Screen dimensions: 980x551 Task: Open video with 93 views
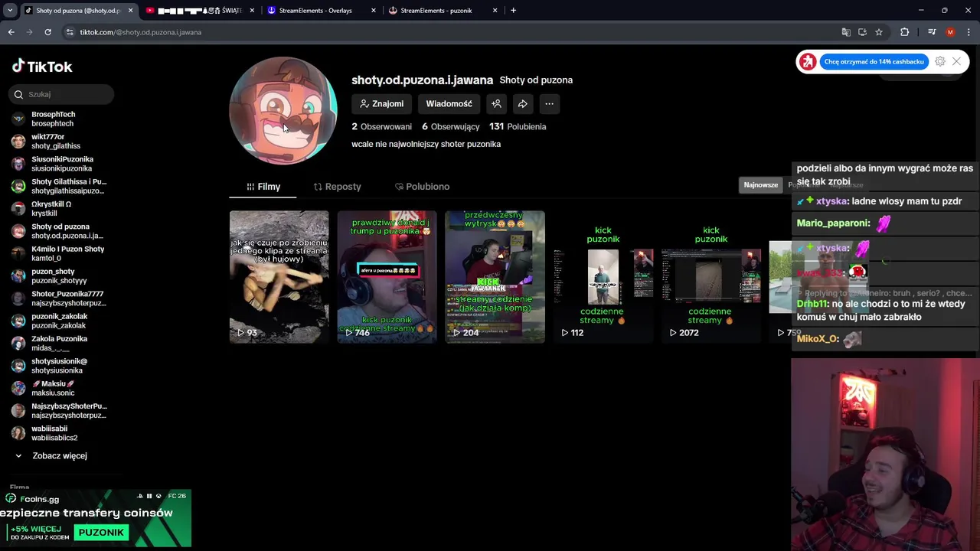279,277
